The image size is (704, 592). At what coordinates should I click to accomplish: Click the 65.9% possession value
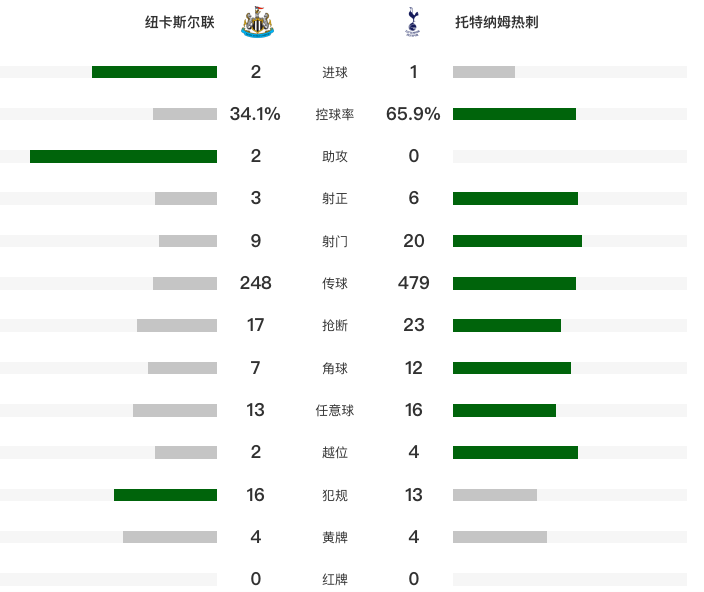[413, 114]
